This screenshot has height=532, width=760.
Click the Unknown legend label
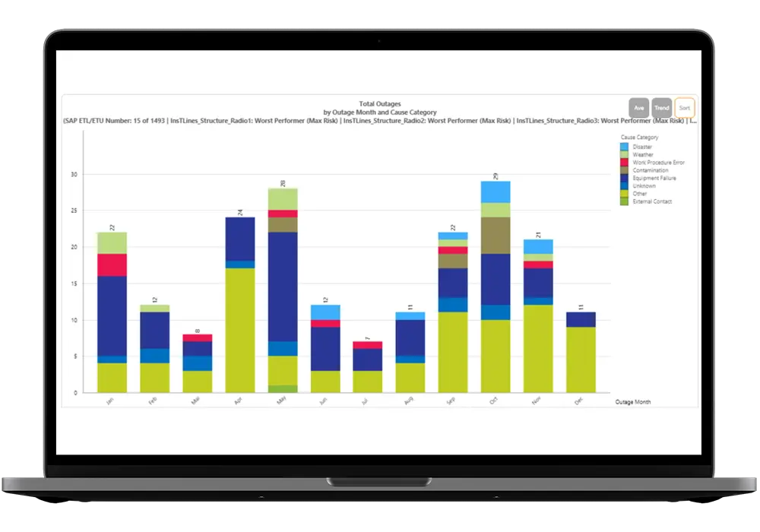point(643,186)
